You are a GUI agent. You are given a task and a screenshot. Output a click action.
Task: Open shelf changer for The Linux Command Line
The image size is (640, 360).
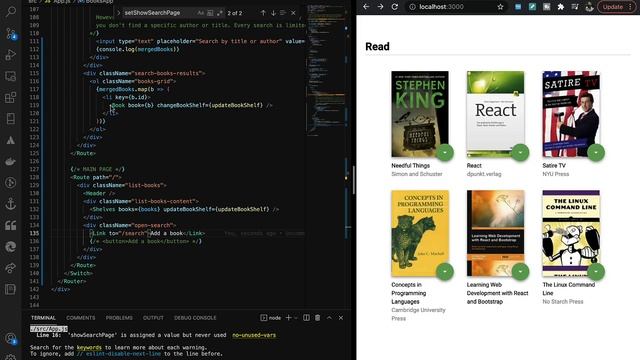(x=596, y=272)
